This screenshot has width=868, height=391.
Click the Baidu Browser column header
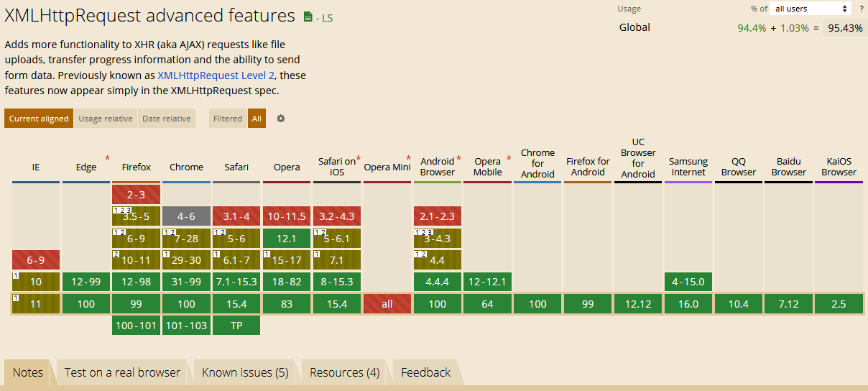click(789, 167)
